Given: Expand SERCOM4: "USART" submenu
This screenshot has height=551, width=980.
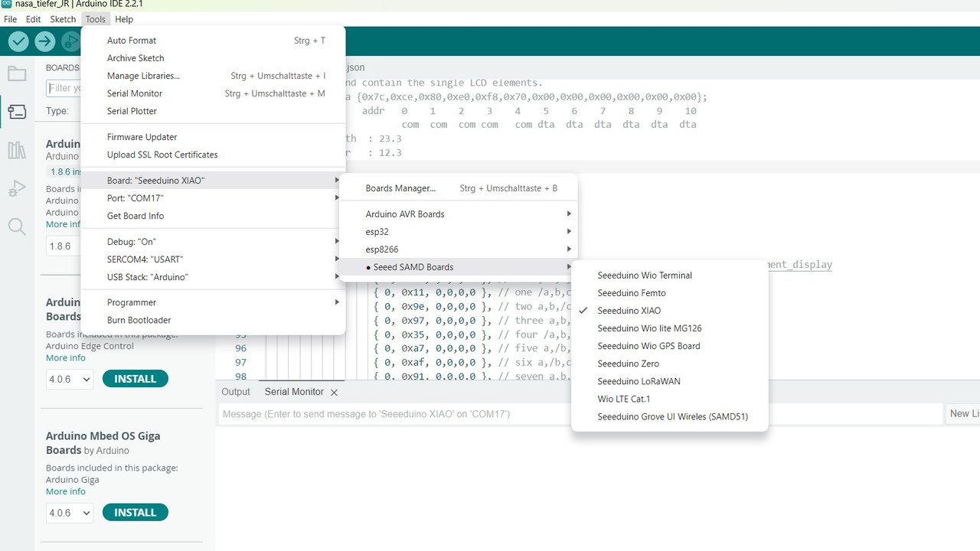Looking at the screenshot, I should click(214, 259).
